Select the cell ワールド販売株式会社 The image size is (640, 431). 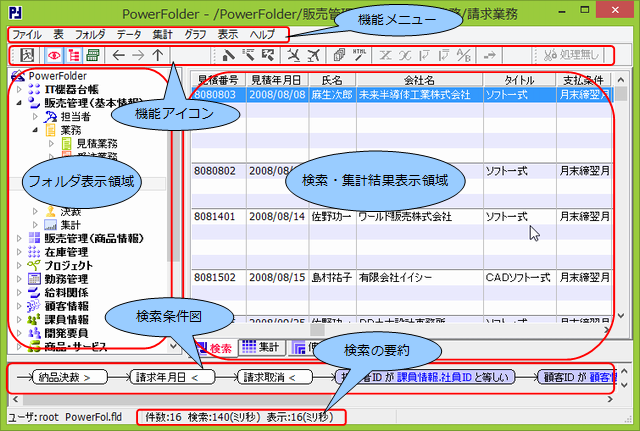(x=420, y=217)
